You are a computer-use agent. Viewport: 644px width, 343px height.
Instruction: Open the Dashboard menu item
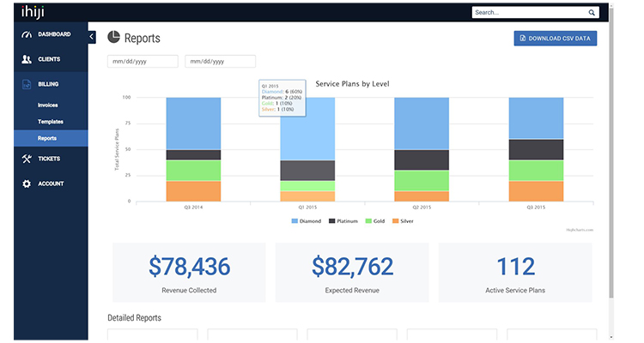(x=51, y=34)
